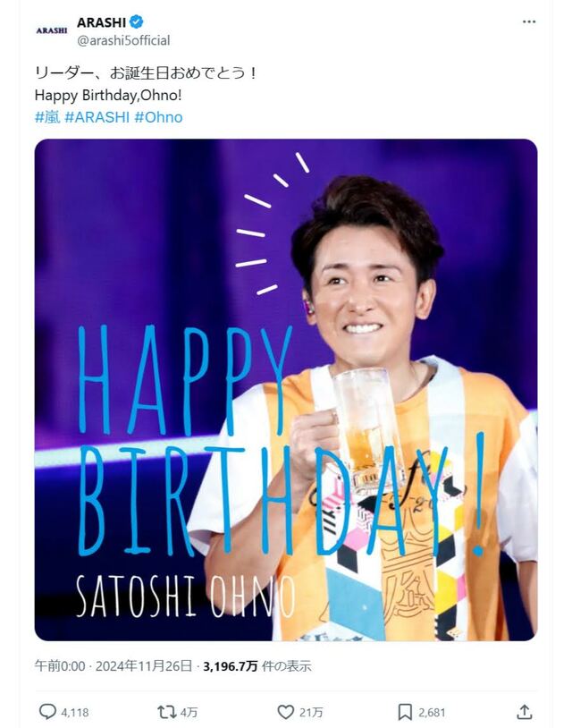
Task: Open the three-dot more options menu
Action: point(529,21)
